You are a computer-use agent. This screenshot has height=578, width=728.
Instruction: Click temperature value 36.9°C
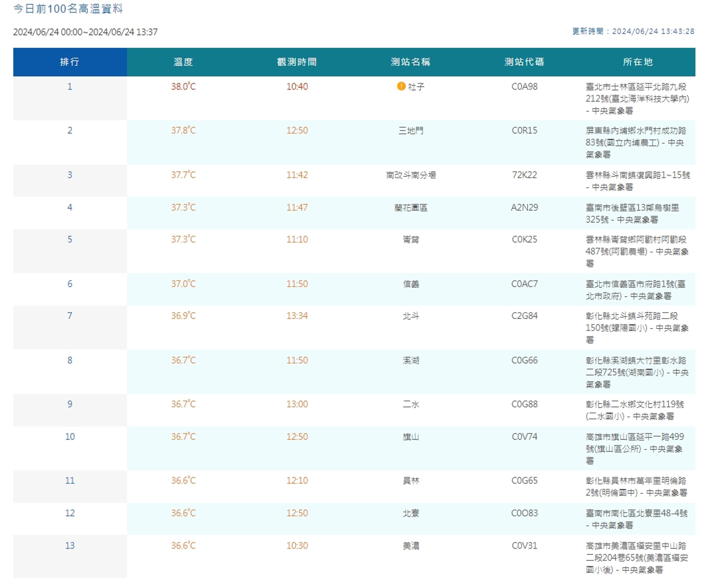(x=183, y=316)
